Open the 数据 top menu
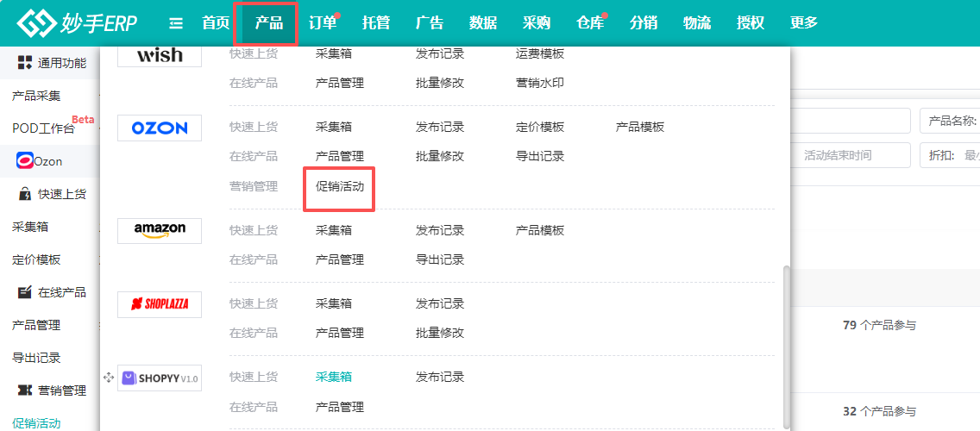Image resolution: width=980 pixels, height=431 pixels. coord(483,23)
